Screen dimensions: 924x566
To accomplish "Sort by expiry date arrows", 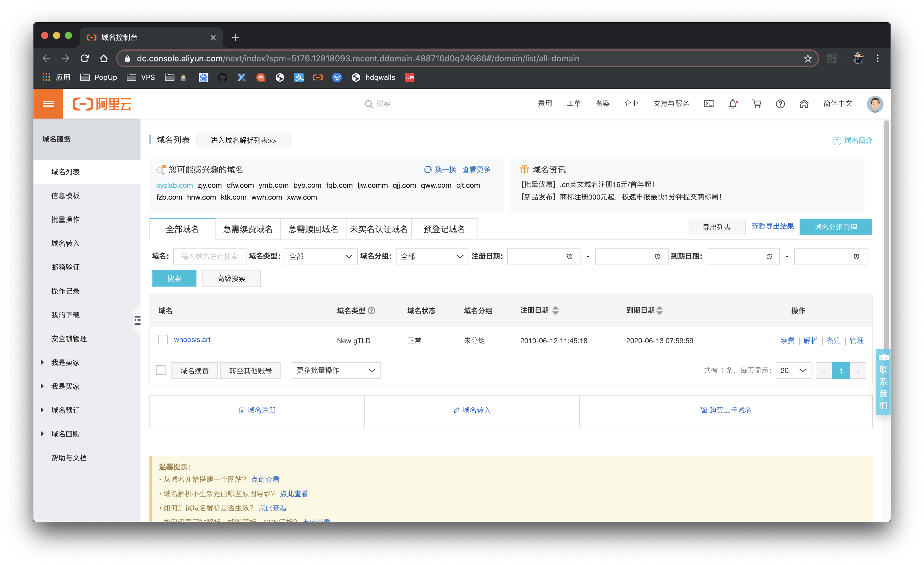I will click(660, 310).
